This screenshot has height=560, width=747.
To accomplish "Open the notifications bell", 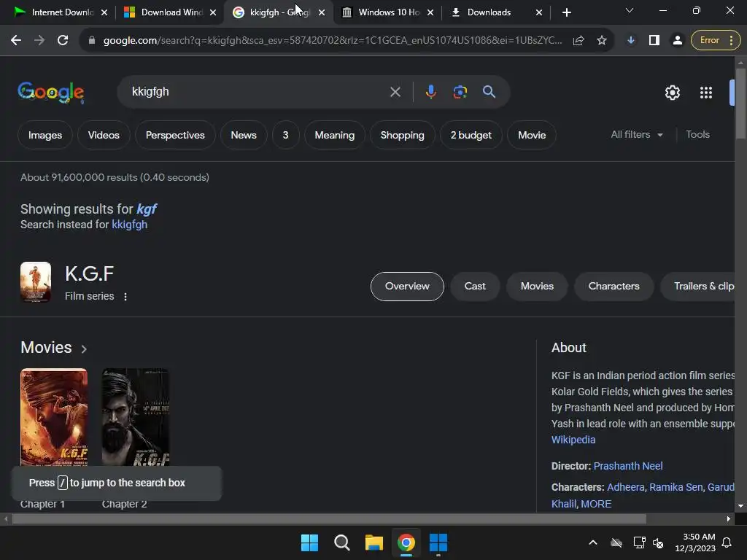I will [x=727, y=542].
